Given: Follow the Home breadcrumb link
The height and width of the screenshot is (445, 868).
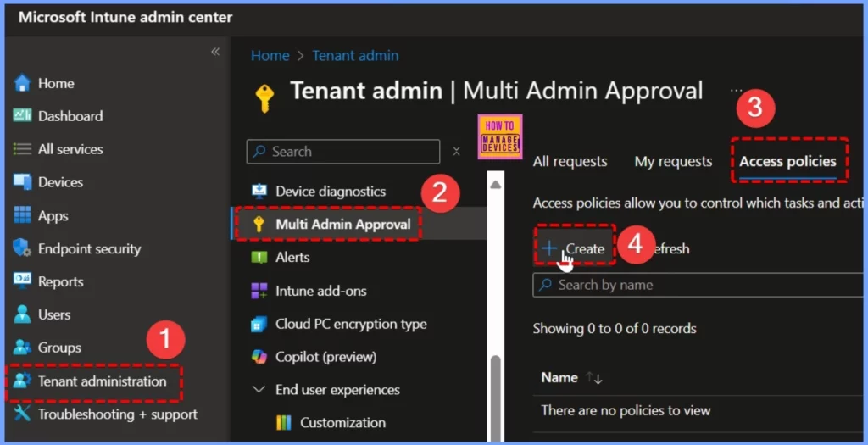Looking at the screenshot, I should click(270, 56).
